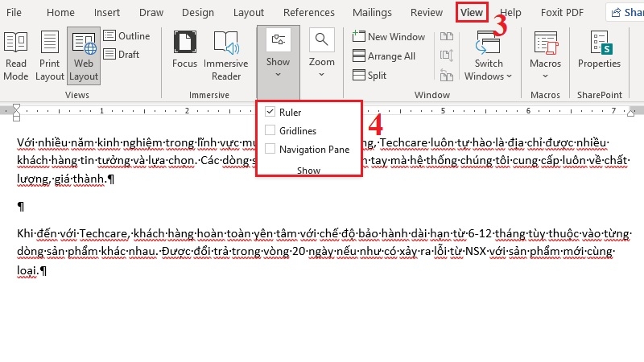This screenshot has height=362, width=644.
Task: Click the Zoom magnifier button
Action: coord(321,39)
